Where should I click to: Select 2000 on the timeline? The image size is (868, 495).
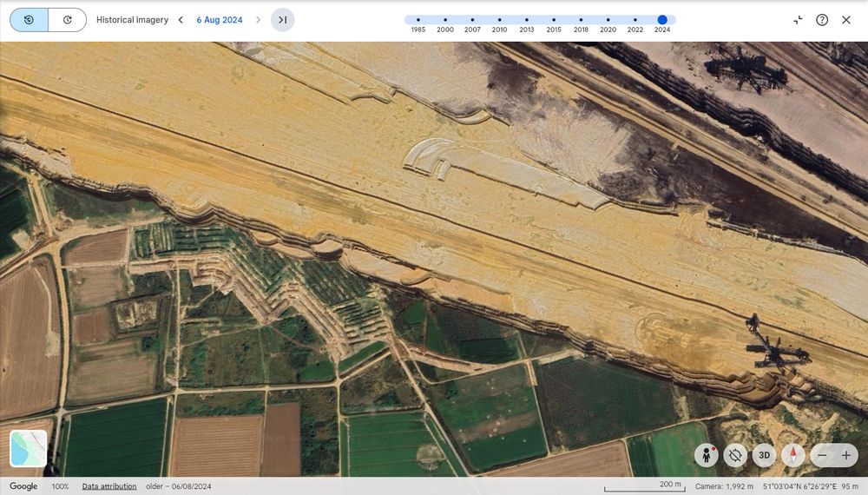pos(445,20)
